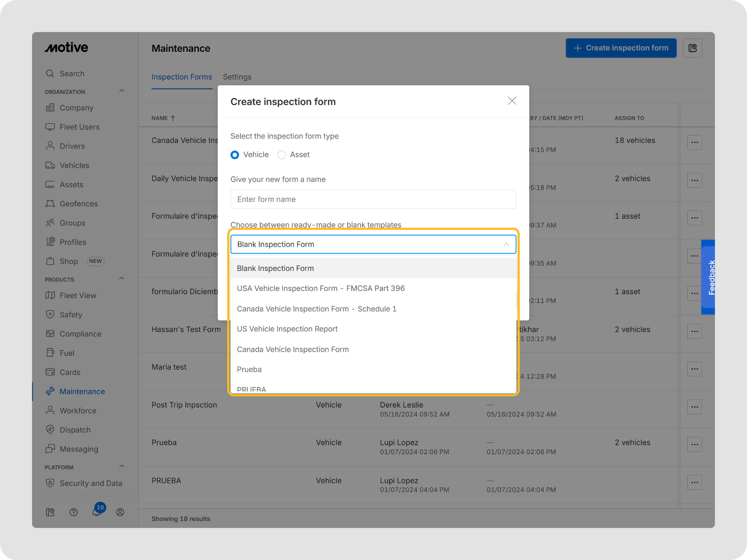Close the Create inspection form dialog
Image resolution: width=747 pixels, height=560 pixels.
(x=512, y=101)
